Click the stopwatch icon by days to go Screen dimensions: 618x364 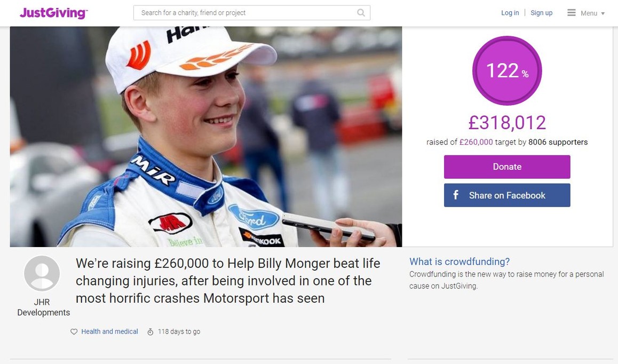pyautogui.click(x=150, y=331)
